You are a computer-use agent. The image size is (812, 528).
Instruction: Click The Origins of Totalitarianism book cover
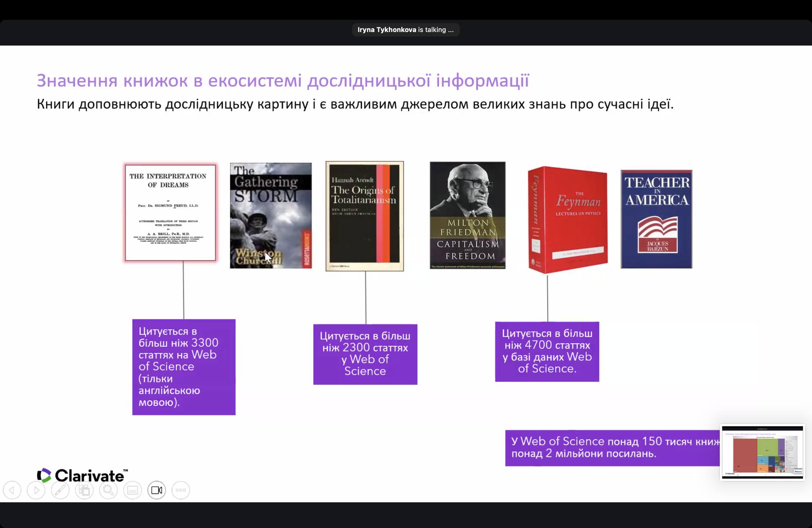(365, 216)
